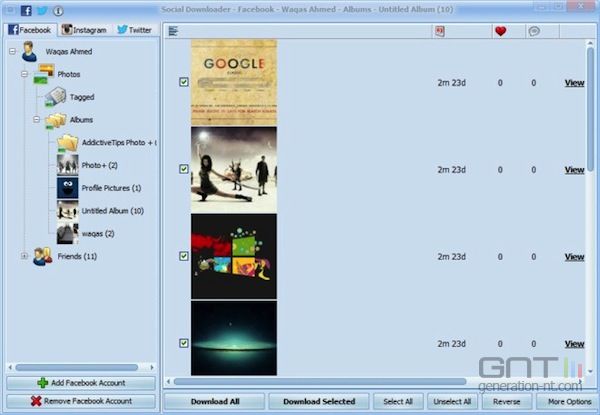The height and width of the screenshot is (415, 600).
Task: Click the Add Facebook Account button
Action: 81,383
